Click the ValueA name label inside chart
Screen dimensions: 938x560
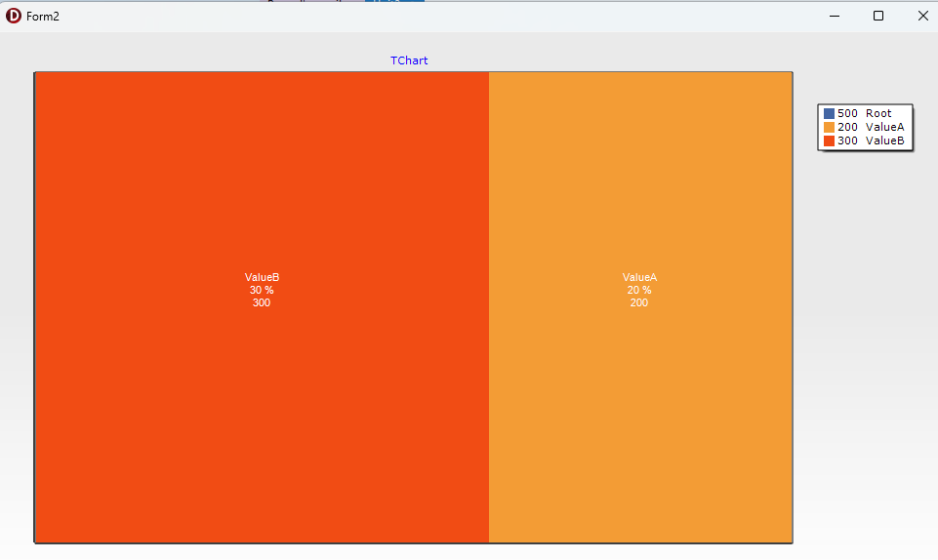pos(639,277)
